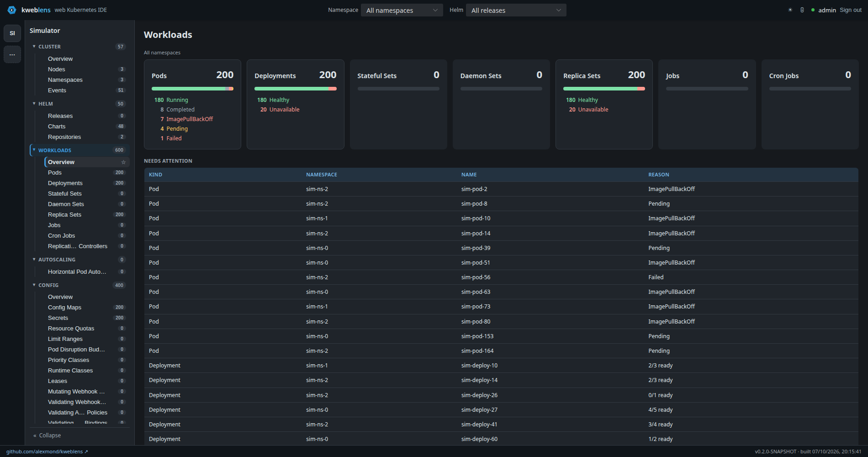Open Nodes in the sidebar

(x=86, y=69)
